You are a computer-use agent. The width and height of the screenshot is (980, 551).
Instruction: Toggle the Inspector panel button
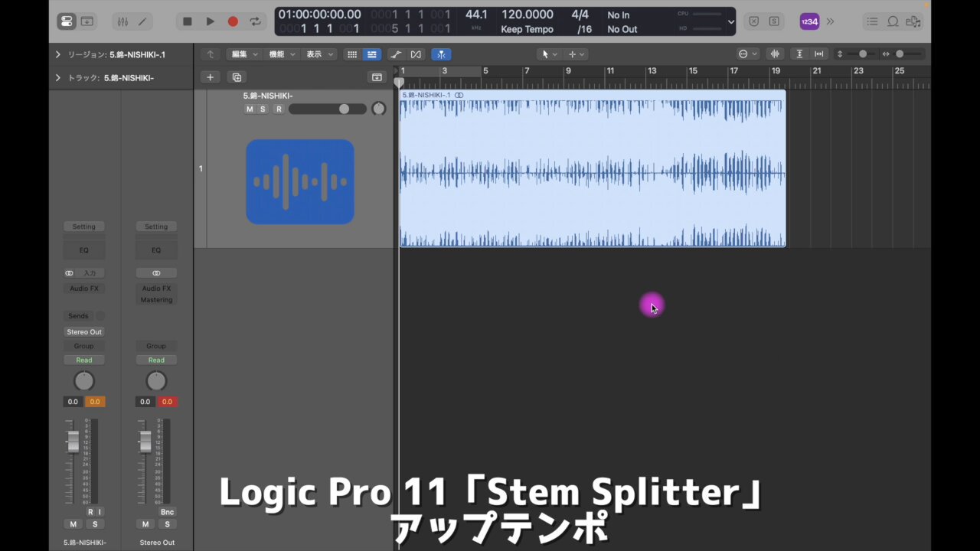(67, 21)
